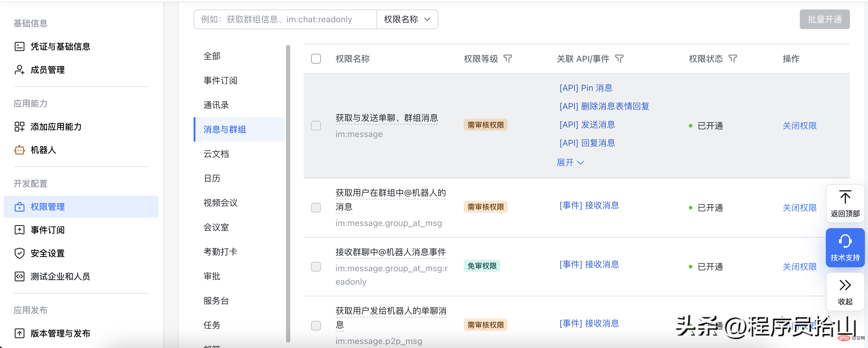Tick the checkbox for im:message.group_at_msg row
The height and width of the screenshot is (348, 868).
[x=316, y=208]
